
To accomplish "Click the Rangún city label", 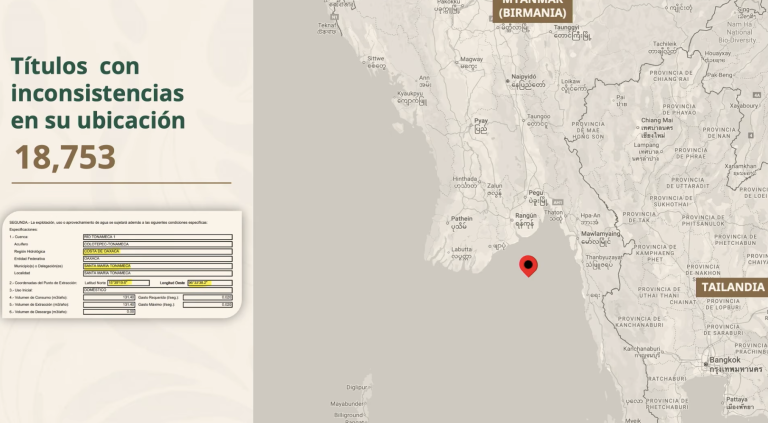I will (526, 215).
